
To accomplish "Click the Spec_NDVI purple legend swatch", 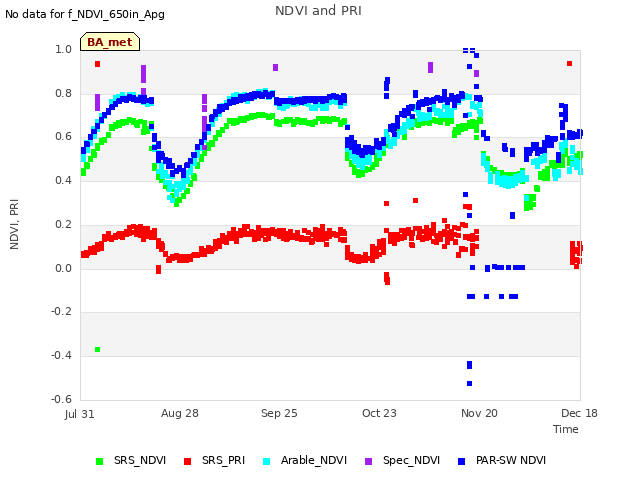I will point(369,461).
